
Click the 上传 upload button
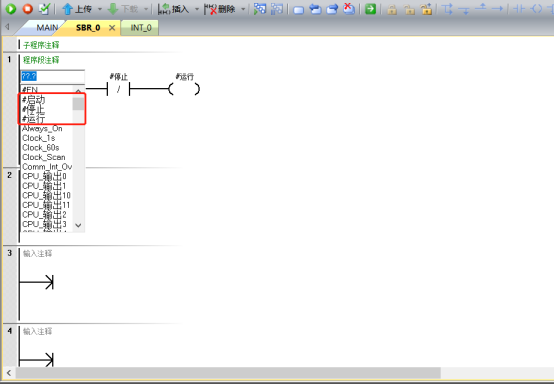[77, 9]
